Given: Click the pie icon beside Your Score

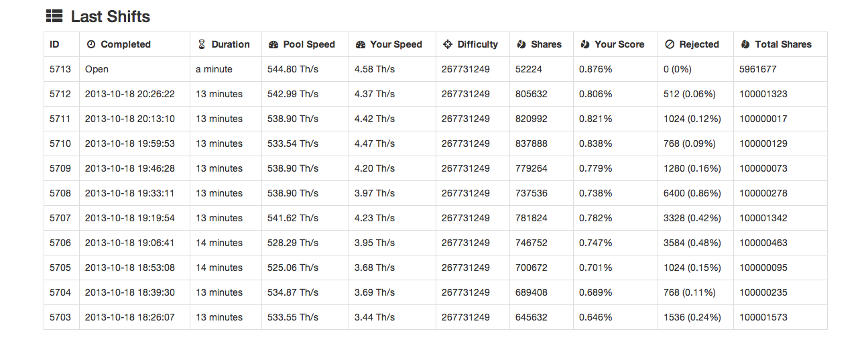Looking at the screenshot, I should coord(584,44).
